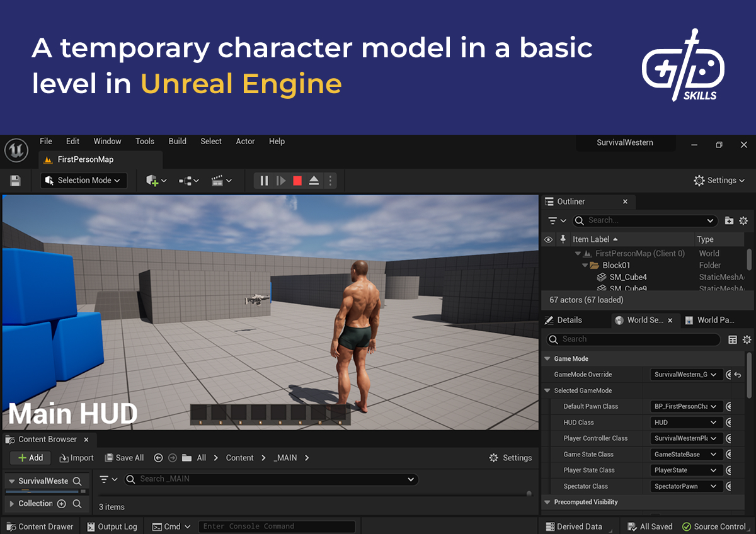Click the Save All button

point(124,458)
